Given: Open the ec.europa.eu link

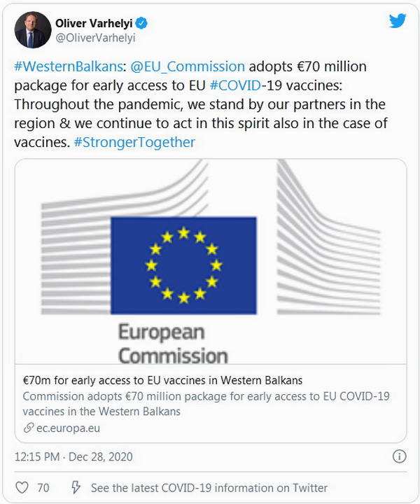Looking at the screenshot, I should click(x=68, y=428).
